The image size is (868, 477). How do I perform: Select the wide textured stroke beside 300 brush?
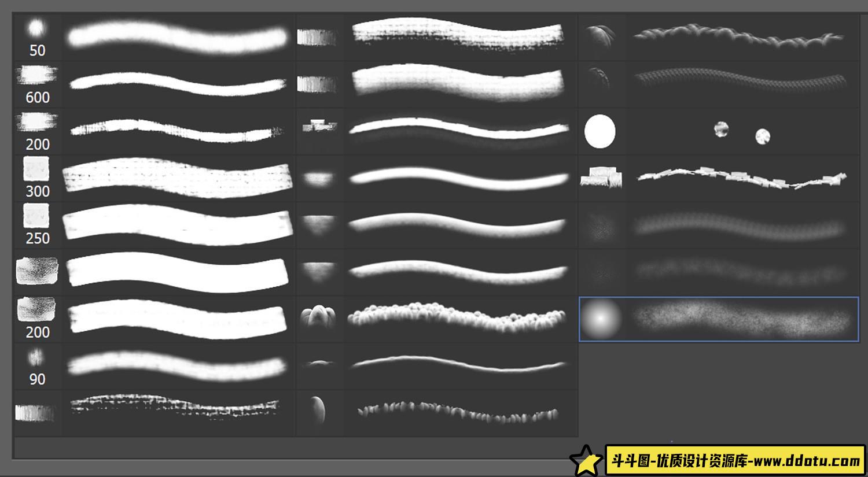[x=177, y=178]
